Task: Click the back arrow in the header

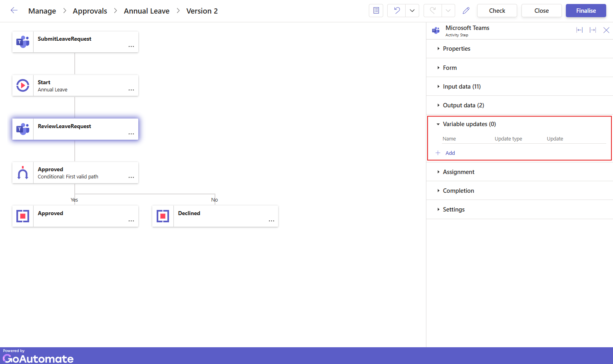Action: coord(14,11)
